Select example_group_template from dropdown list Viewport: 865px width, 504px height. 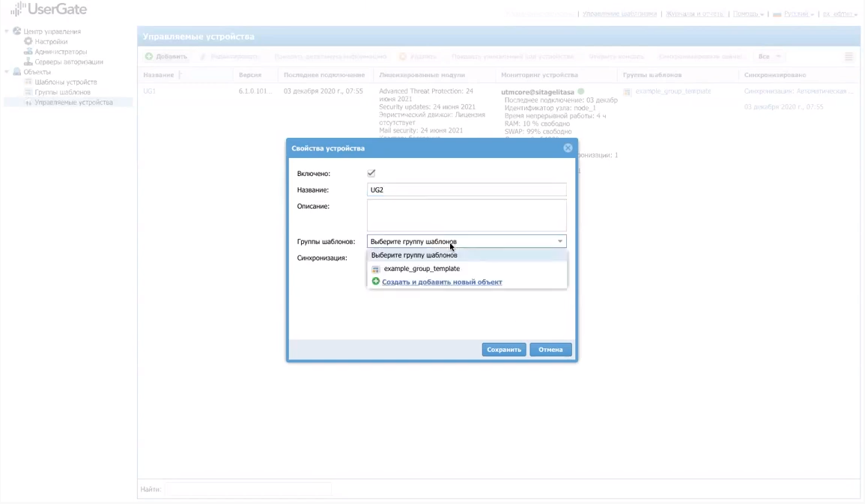[467, 269]
